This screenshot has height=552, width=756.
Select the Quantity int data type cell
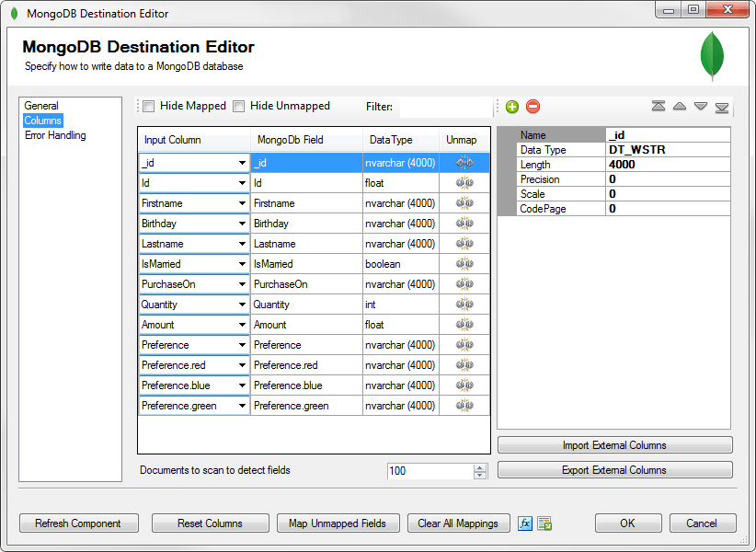401,305
